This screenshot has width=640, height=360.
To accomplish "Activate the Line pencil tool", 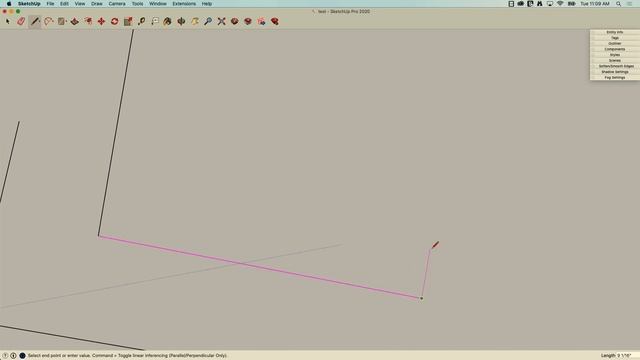I will coord(35,21).
